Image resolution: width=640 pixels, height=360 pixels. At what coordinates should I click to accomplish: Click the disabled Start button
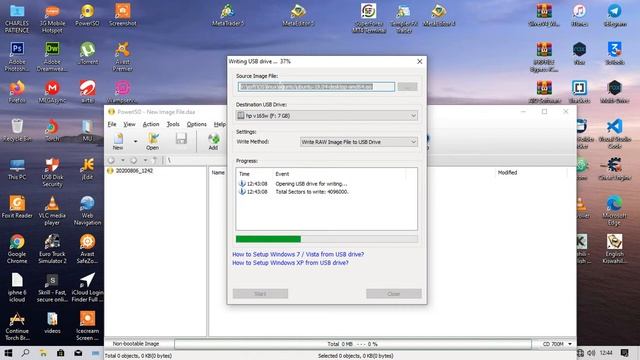click(260, 293)
